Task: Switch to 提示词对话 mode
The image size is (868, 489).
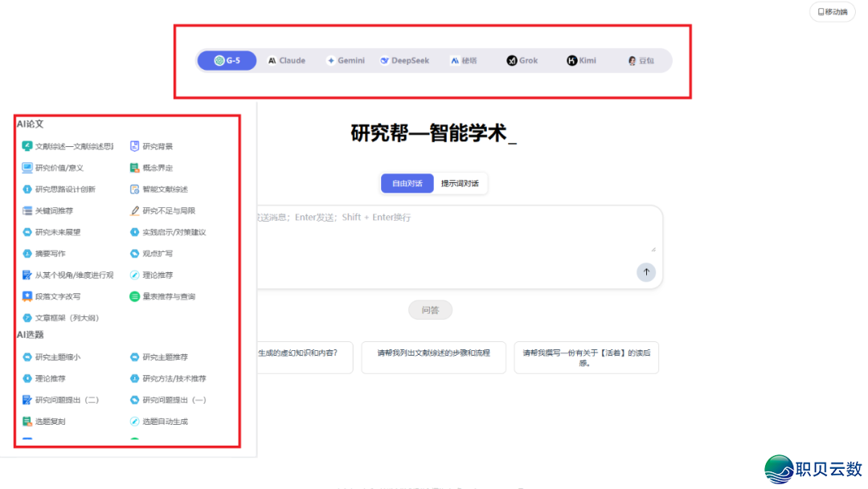Action: [x=460, y=184]
